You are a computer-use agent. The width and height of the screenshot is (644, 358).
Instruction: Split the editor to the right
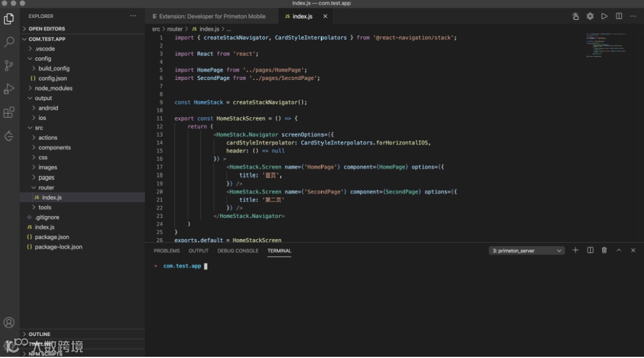click(619, 17)
